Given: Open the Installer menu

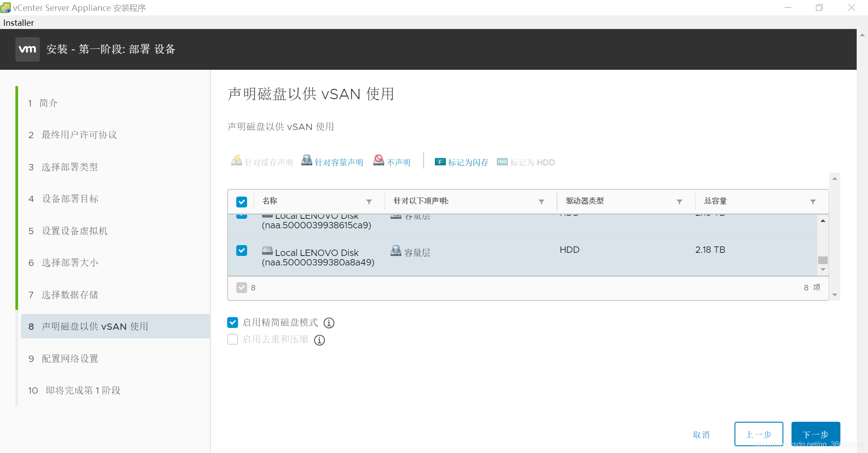Looking at the screenshot, I should pos(19,23).
